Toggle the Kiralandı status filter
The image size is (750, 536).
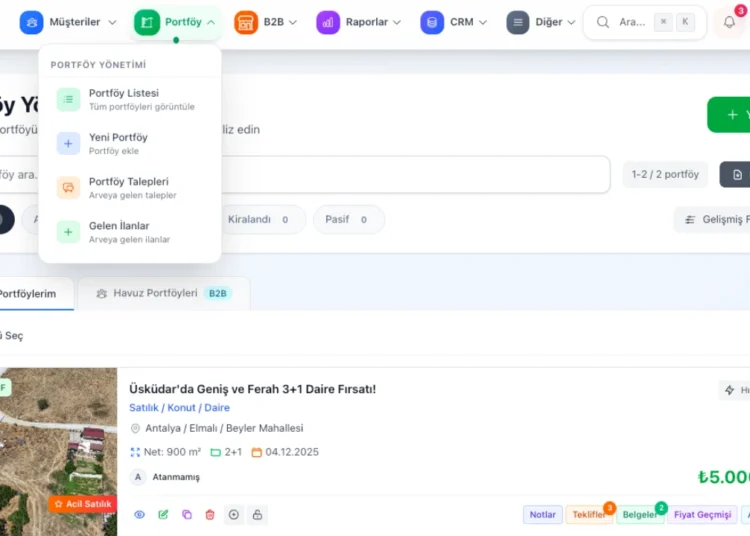pos(258,220)
